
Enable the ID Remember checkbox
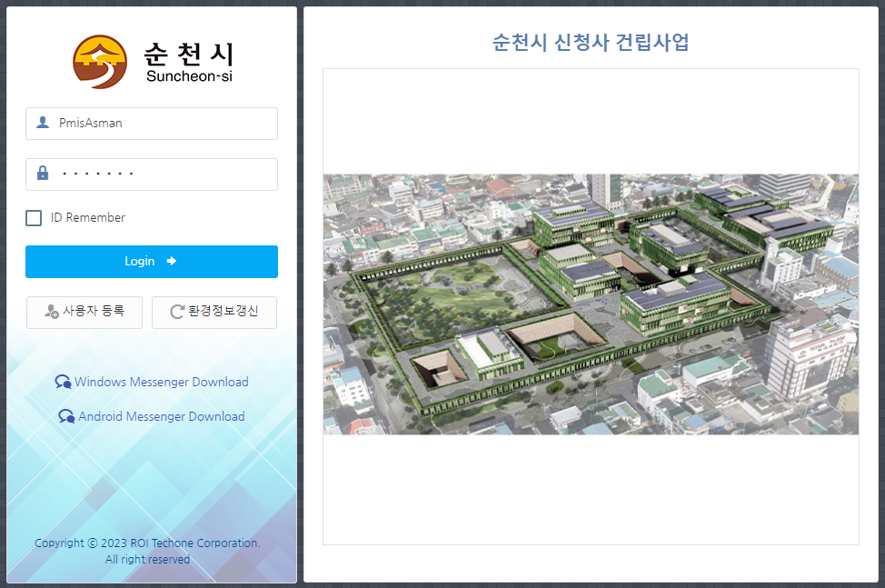tap(34, 218)
